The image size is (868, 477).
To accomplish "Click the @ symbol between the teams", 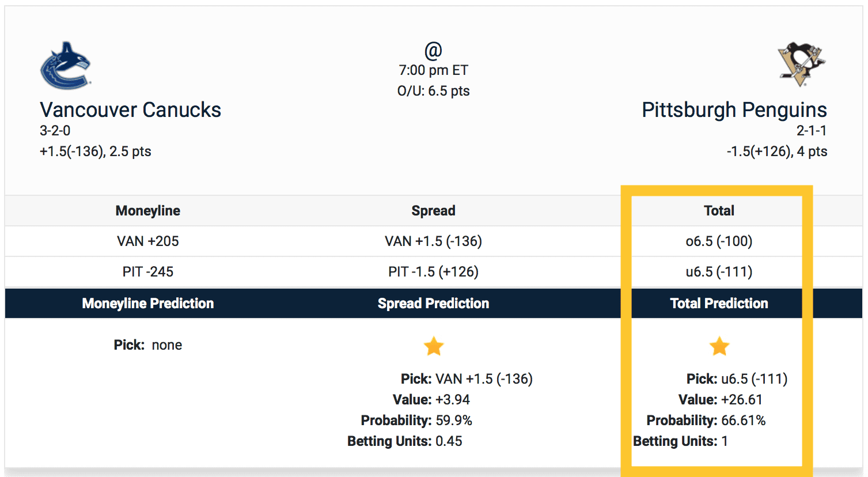I will pos(433,51).
